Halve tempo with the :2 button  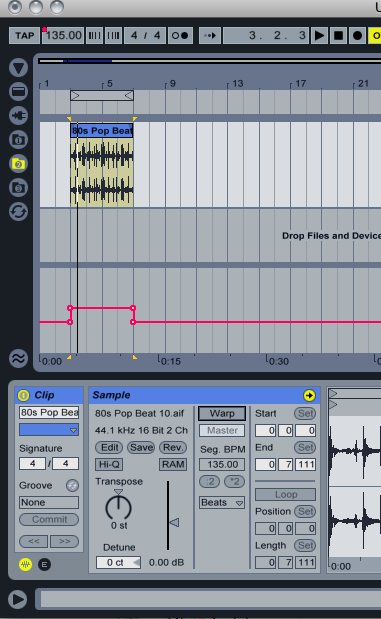pyautogui.click(x=210, y=482)
